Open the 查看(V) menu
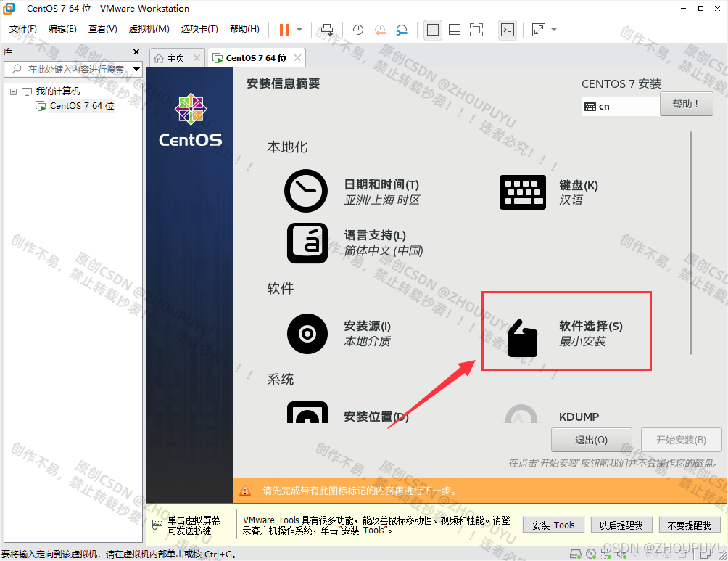This screenshot has height=561, width=728. coord(103,29)
